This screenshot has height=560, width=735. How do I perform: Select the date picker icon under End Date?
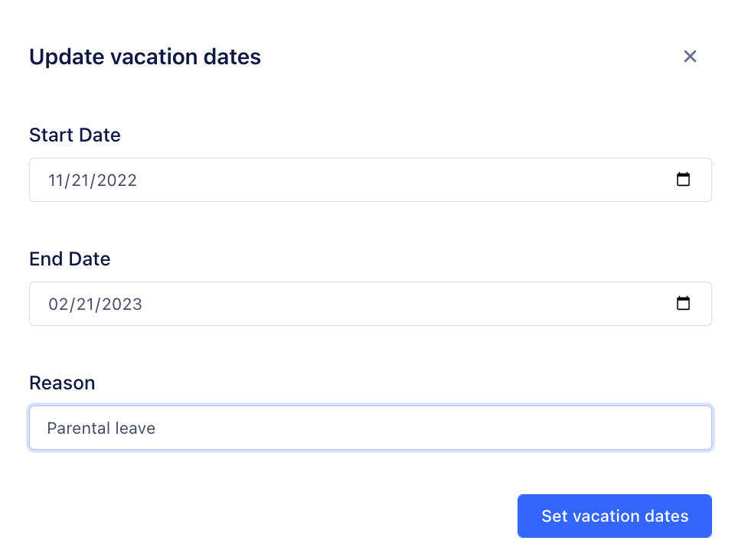(684, 303)
